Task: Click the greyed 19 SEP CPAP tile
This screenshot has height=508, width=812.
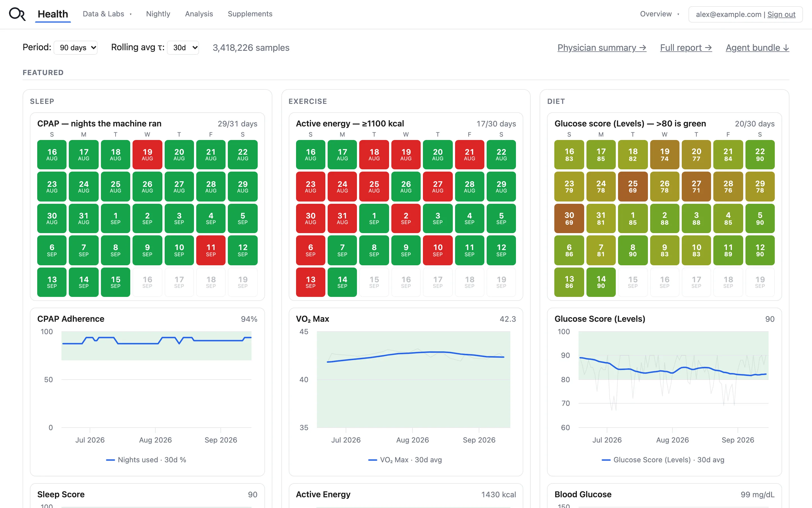Action: pyautogui.click(x=242, y=282)
